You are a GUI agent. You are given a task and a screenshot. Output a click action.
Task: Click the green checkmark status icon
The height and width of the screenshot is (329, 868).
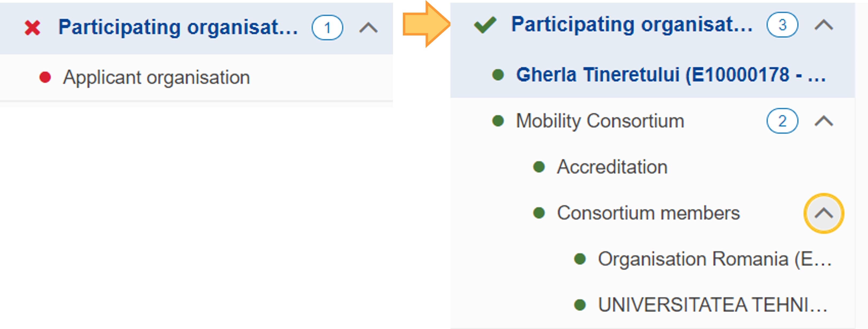click(x=485, y=25)
